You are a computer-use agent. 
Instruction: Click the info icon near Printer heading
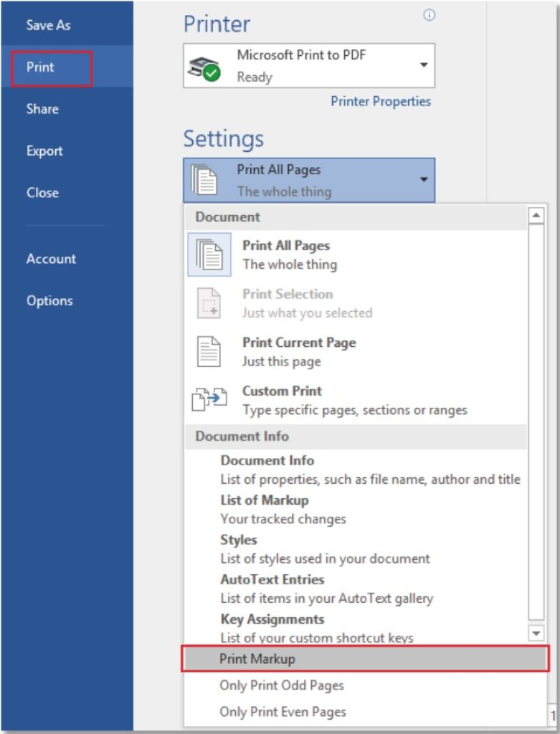430,13
